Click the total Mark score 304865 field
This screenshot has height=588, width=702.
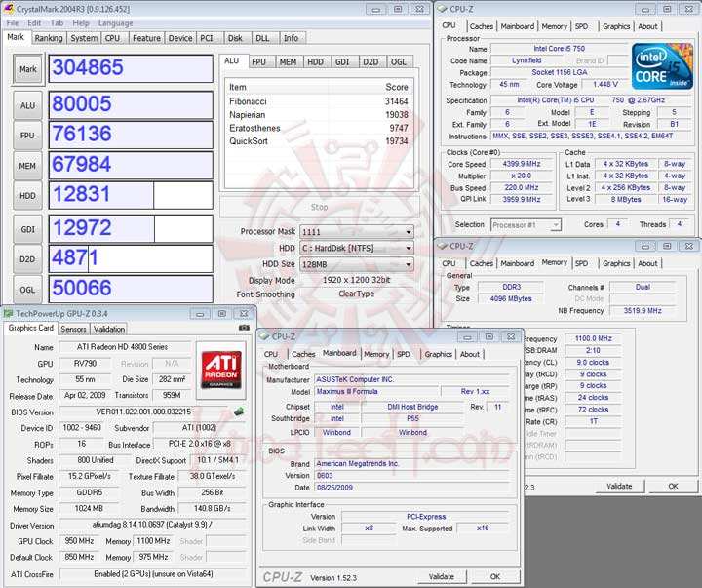[x=131, y=68]
